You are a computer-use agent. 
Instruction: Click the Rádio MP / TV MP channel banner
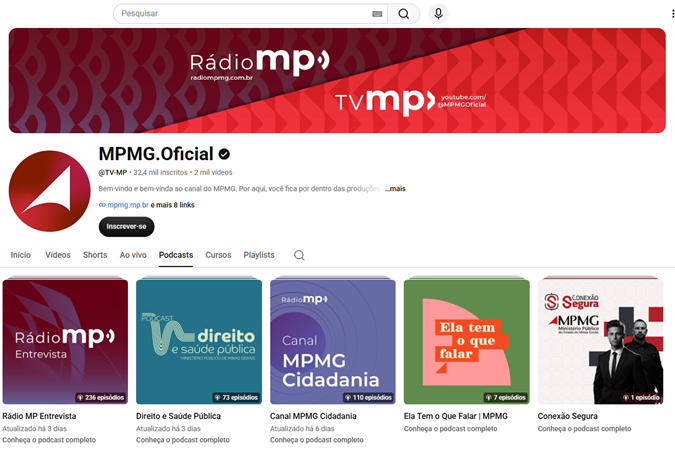(x=337, y=81)
